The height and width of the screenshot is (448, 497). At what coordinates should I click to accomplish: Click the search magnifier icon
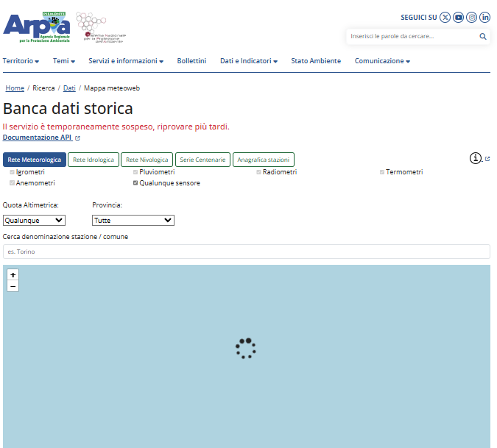click(483, 36)
